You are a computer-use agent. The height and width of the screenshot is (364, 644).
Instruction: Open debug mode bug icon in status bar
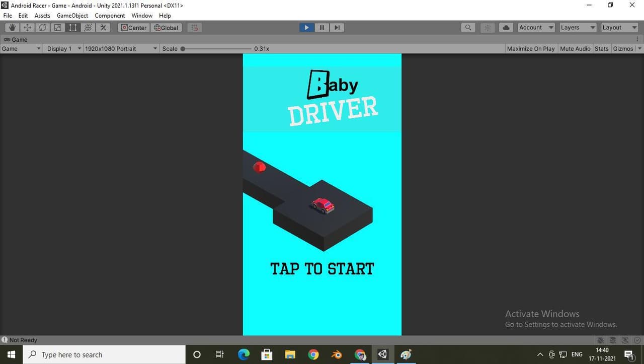600,340
